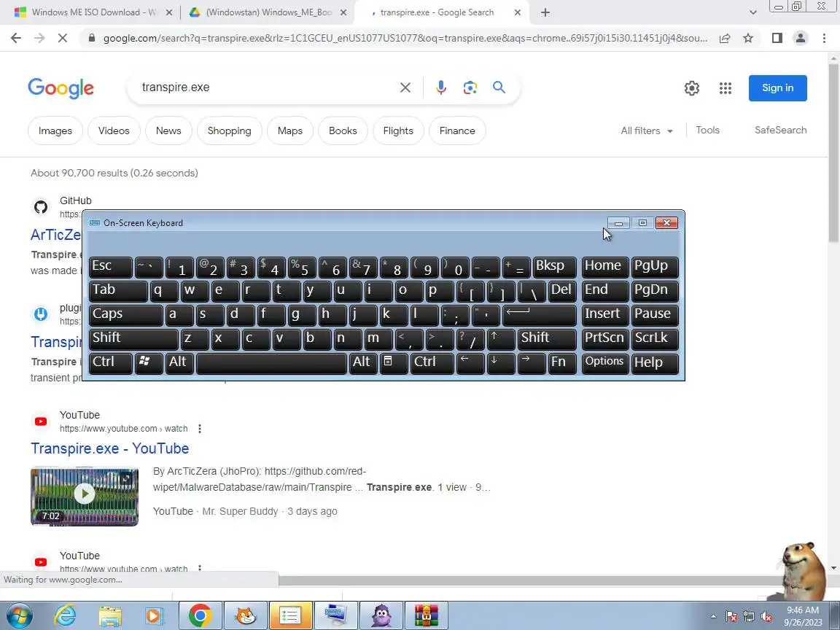
Task: Click the Esc key on the keyboard
Action: tap(110, 267)
